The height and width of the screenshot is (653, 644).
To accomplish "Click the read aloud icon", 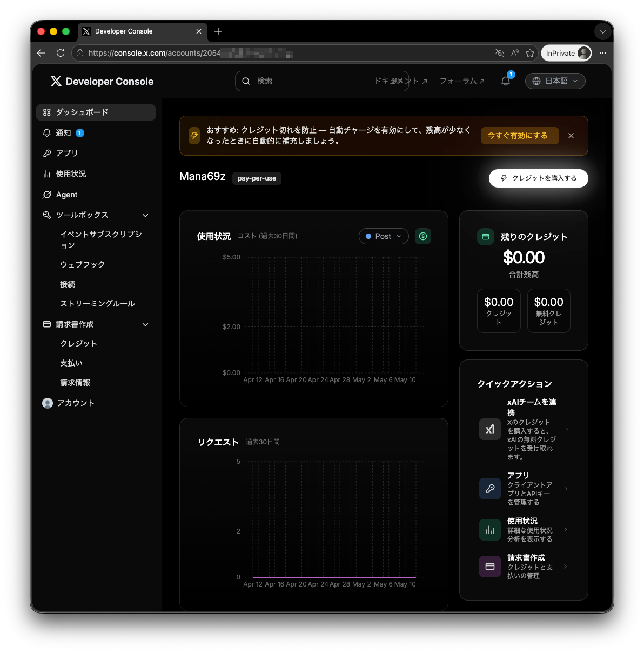I will click(x=515, y=53).
